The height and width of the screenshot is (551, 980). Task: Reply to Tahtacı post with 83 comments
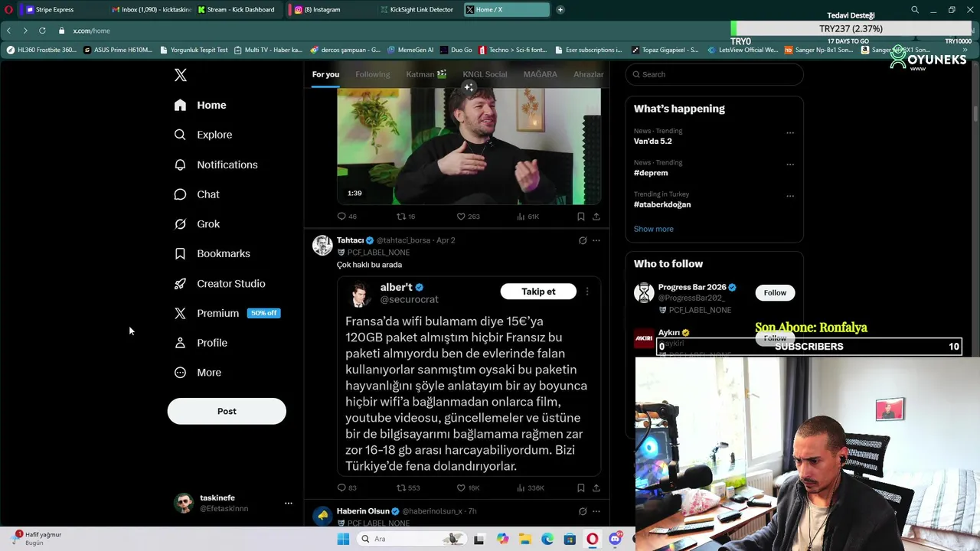(x=347, y=487)
